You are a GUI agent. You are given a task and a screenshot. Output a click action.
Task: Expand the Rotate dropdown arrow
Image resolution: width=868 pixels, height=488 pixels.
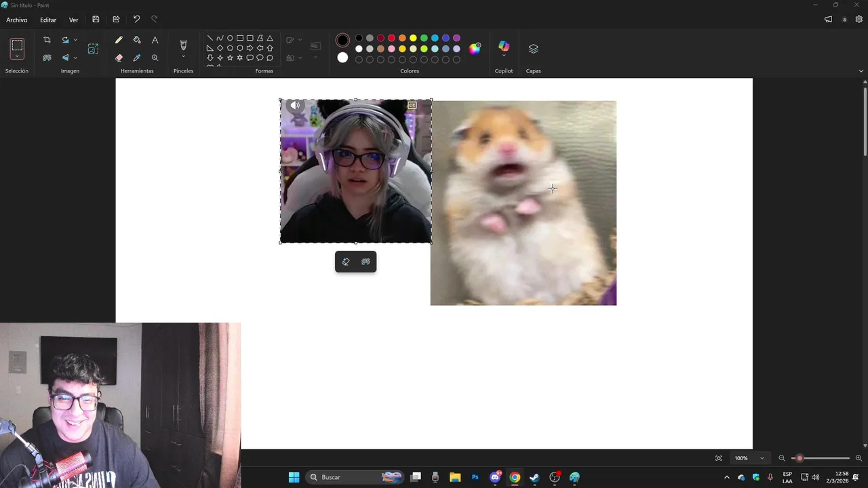pos(75,40)
